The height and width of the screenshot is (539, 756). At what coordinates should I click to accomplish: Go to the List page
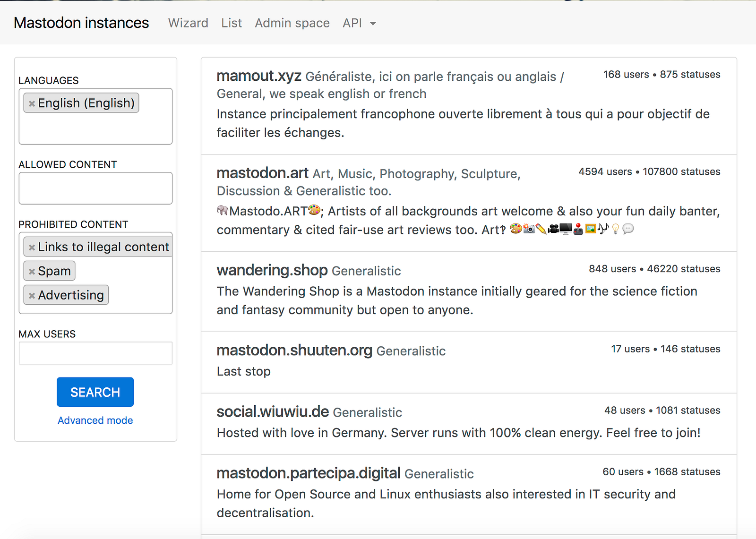tap(232, 23)
